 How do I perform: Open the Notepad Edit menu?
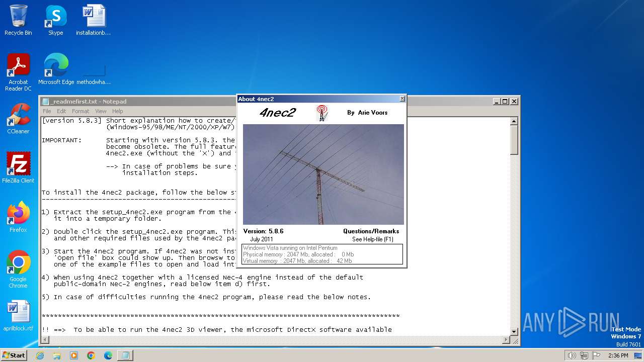coord(61,111)
